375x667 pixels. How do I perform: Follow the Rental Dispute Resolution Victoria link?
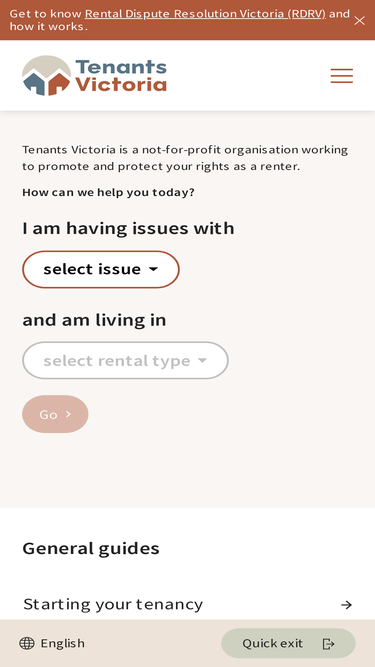point(205,14)
